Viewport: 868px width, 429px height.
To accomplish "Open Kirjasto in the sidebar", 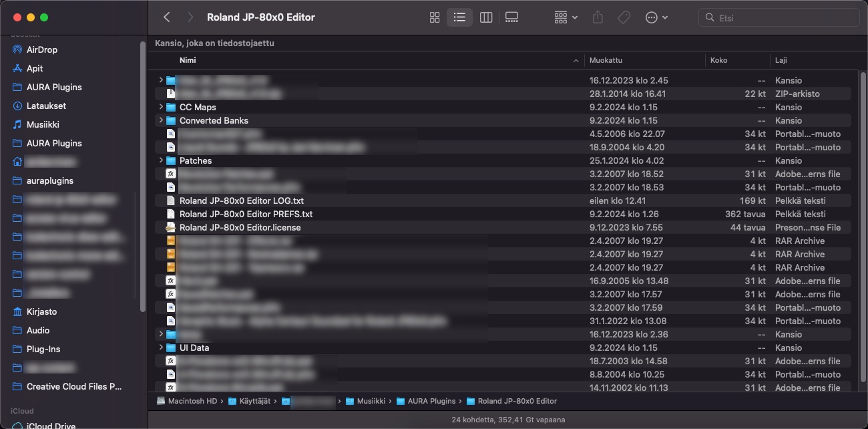I will tap(41, 311).
